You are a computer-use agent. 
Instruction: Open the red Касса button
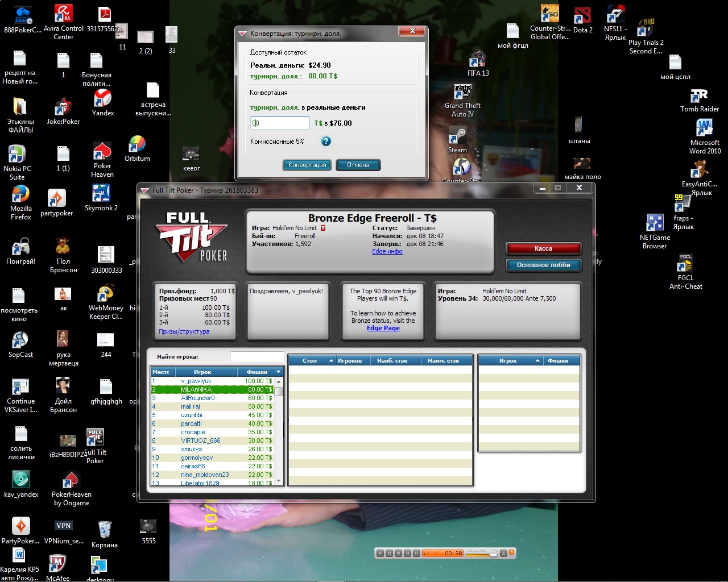543,248
